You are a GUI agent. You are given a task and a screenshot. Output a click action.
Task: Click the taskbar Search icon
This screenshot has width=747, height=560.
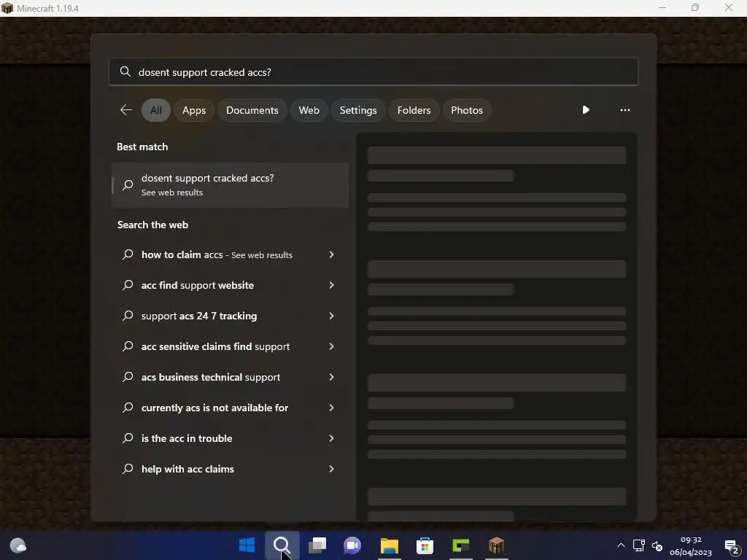click(282, 545)
